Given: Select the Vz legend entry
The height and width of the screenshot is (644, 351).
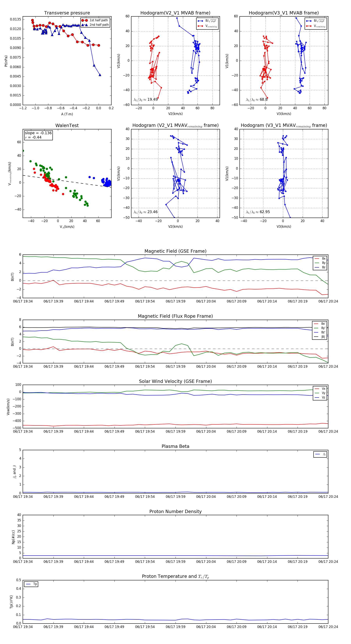Looking at the screenshot, I should point(320,398).
